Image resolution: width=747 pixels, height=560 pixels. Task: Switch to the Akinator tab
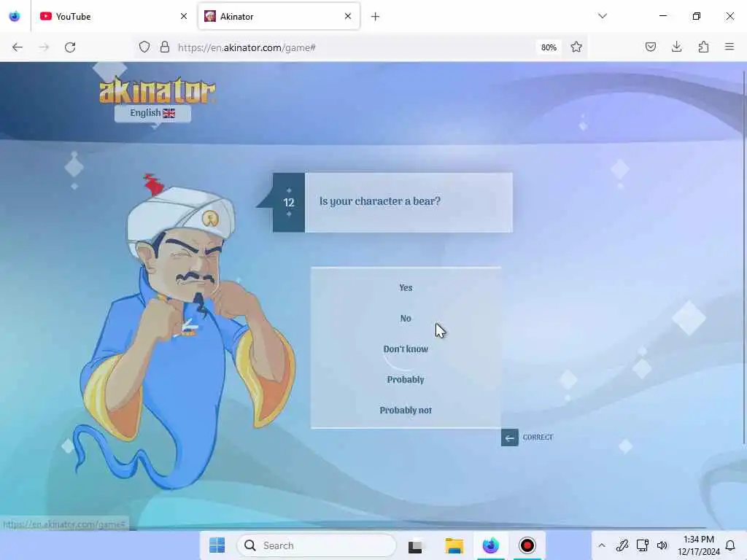(279, 17)
